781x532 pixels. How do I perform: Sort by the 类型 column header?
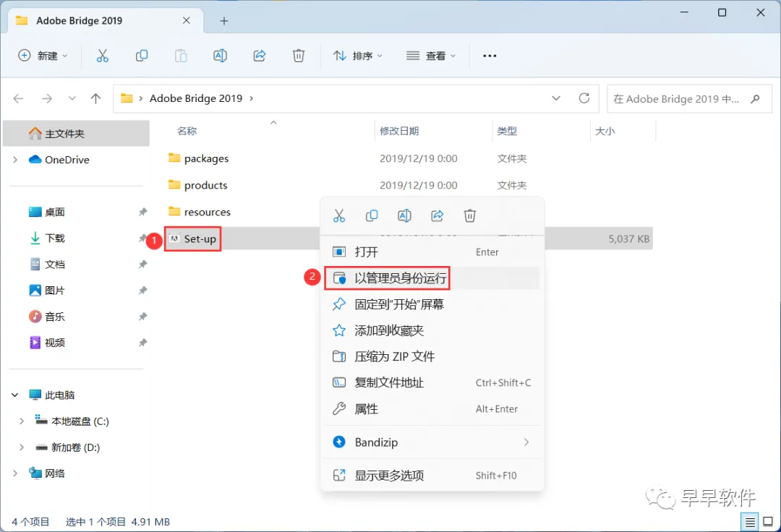[x=507, y=131]
